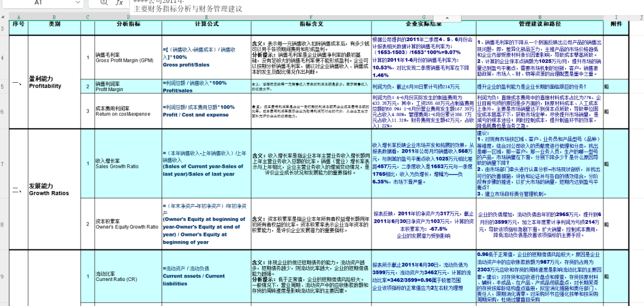Click the select-all corner triangle
Viewport: 644px width, 306px height.
click(4, 17)
